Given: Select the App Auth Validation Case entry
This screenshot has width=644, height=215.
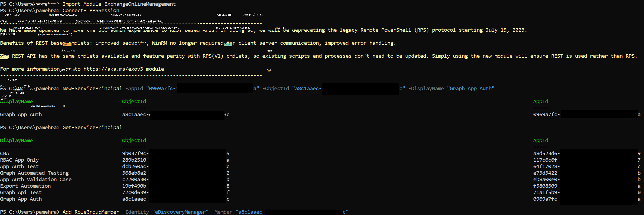Looking at the screenshot, I should 36,180.
